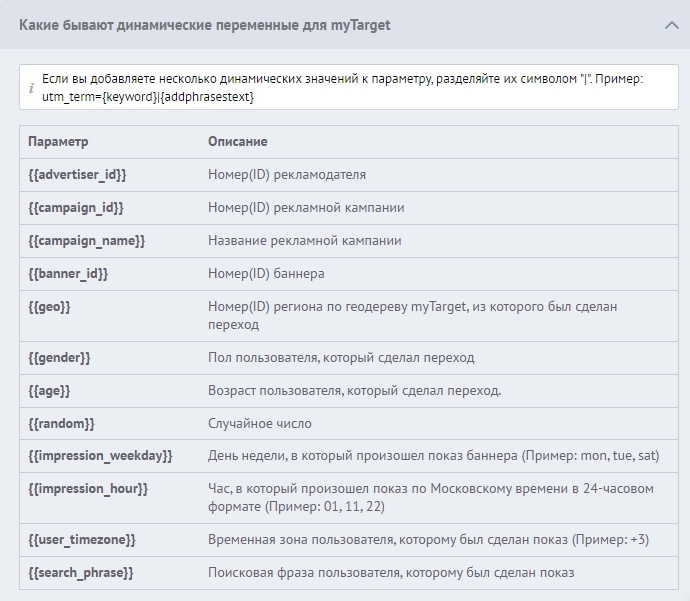Select the {{banner_id}} parameter
The image size is (690, 601).
click(x=68, y=274)
